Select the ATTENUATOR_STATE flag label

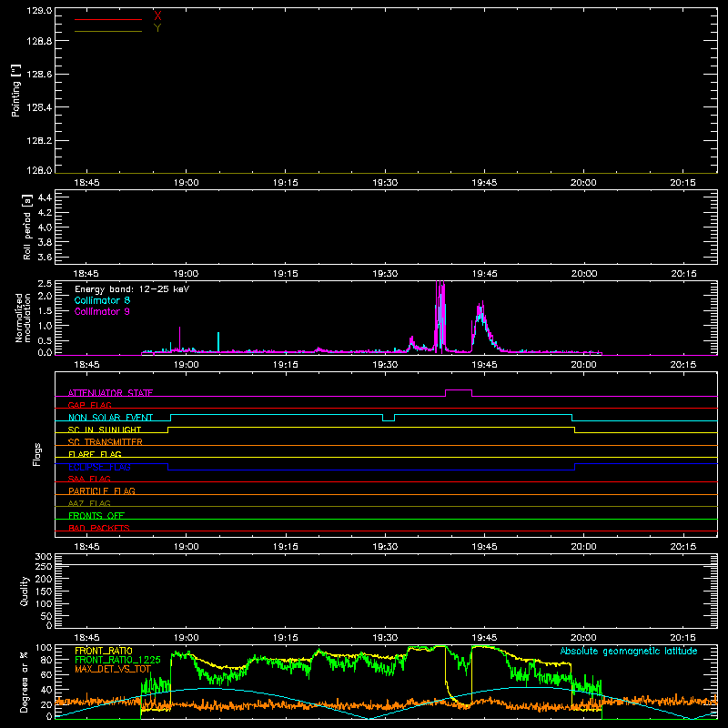pyautogui.click(x=110, y=393)
